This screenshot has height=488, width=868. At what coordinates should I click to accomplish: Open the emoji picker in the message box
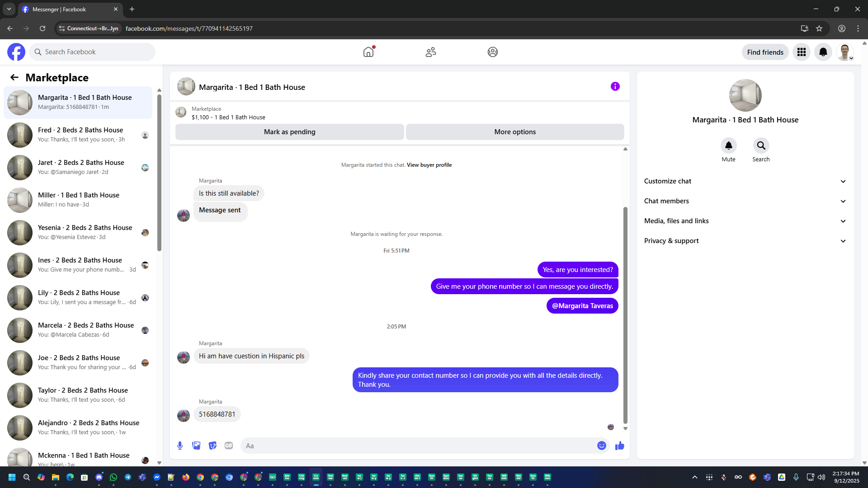[601, 446]
